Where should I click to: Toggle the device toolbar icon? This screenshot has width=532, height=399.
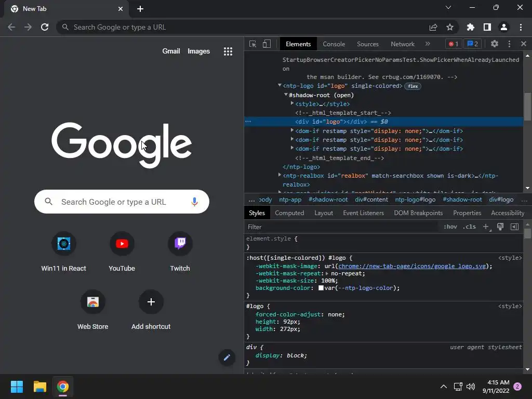coord(267,44)
